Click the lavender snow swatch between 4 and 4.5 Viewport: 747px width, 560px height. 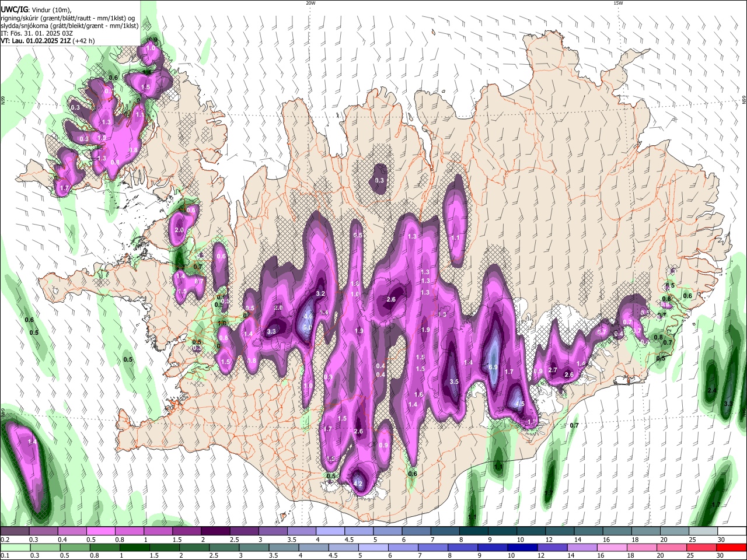329,531
